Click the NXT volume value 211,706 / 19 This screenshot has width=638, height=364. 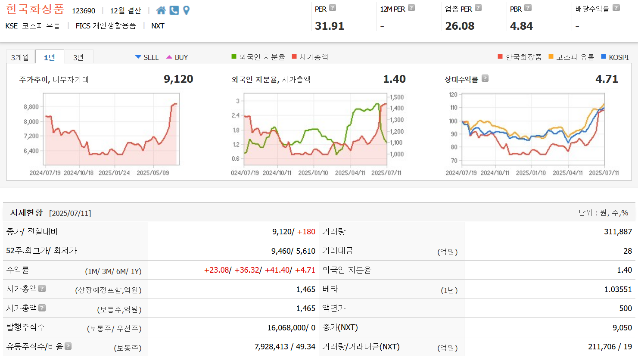point(610,347)
